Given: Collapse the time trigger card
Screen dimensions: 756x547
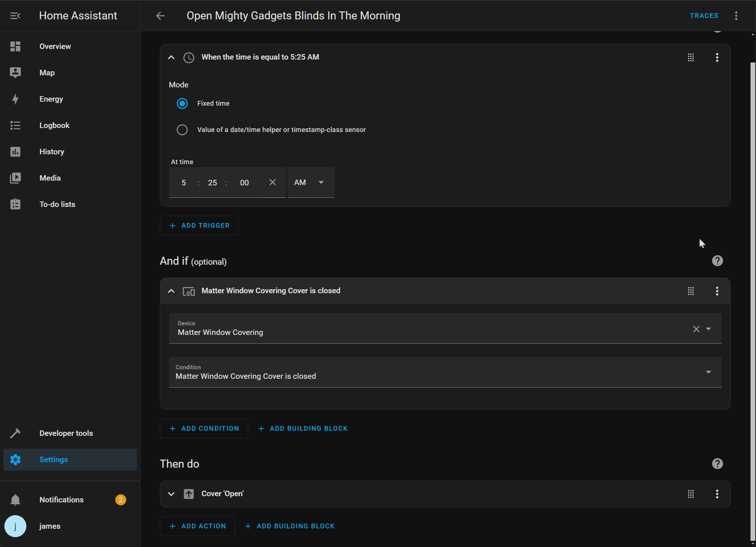Looking at the screenshot, I should (171, 57).
